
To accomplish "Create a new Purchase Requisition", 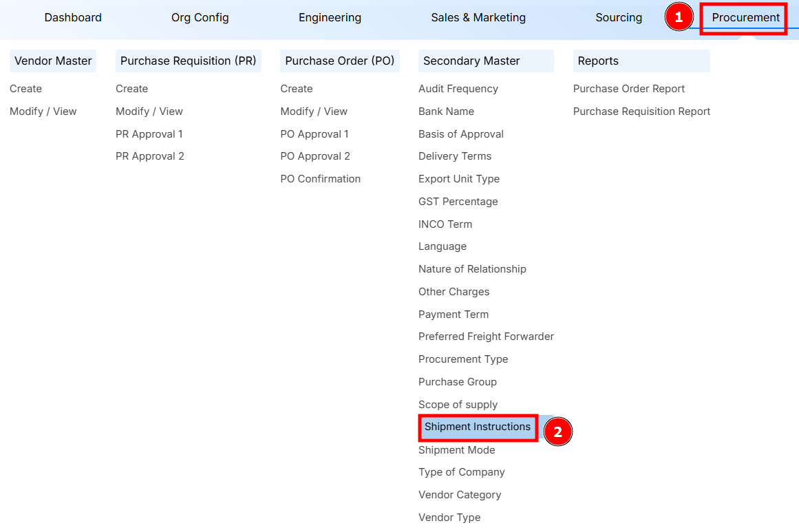I will (x=131, y=88).
